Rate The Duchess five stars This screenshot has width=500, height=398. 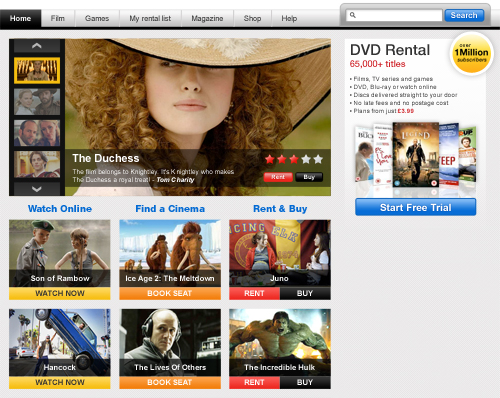(318, 159)
